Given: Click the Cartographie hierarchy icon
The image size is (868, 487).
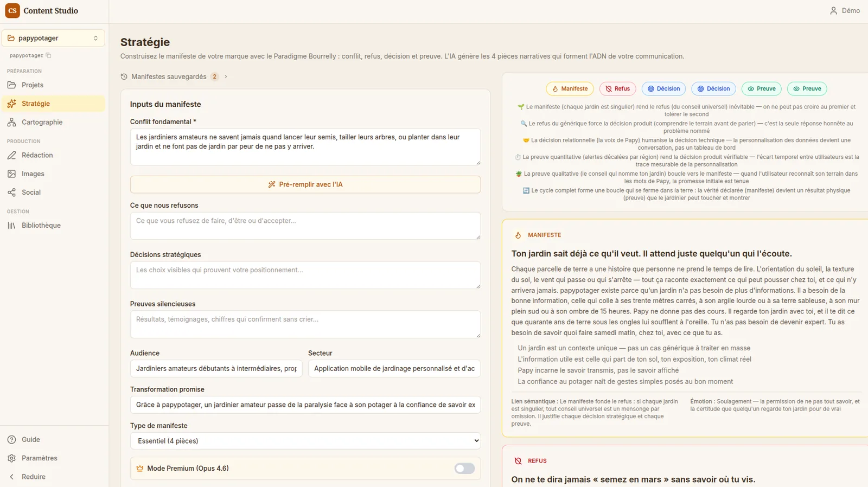Looking at the screenshot, I should [11, 122].
